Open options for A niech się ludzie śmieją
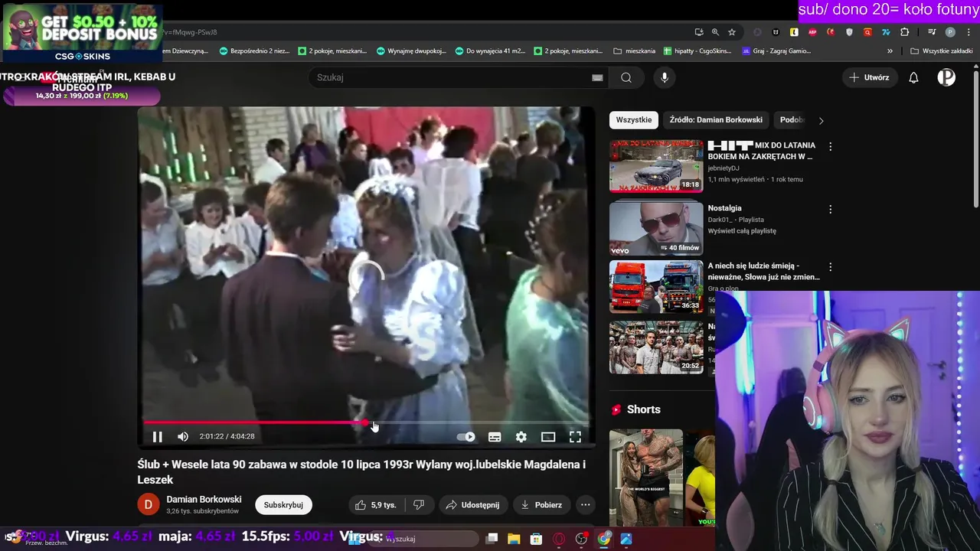980x551 pixels. coord(830,267)
